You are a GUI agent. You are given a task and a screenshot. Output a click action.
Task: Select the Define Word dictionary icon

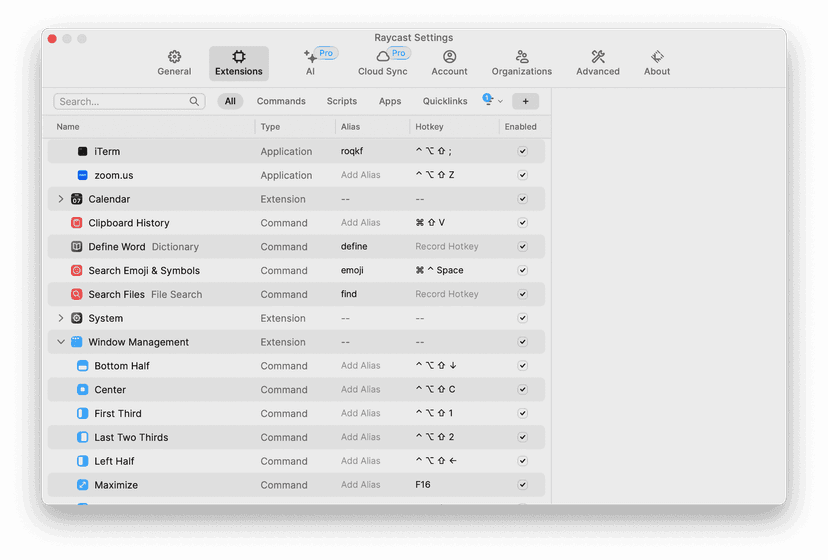[x=77, y=247]
